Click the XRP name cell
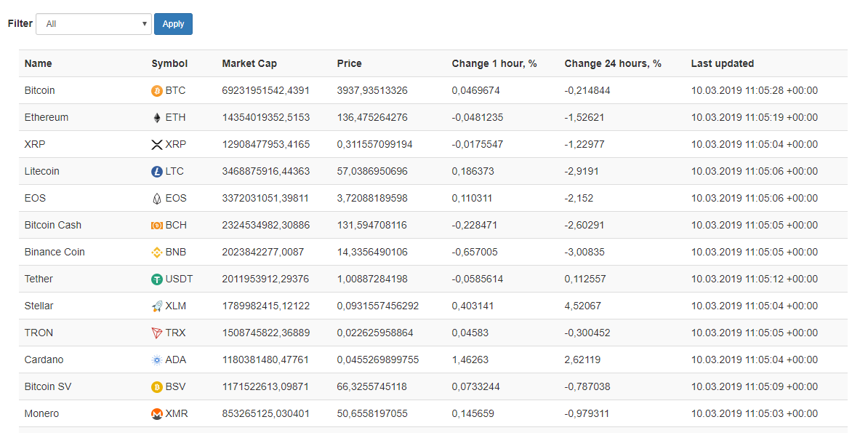This screenshot has height=433, width=868. tap(35, 144)
